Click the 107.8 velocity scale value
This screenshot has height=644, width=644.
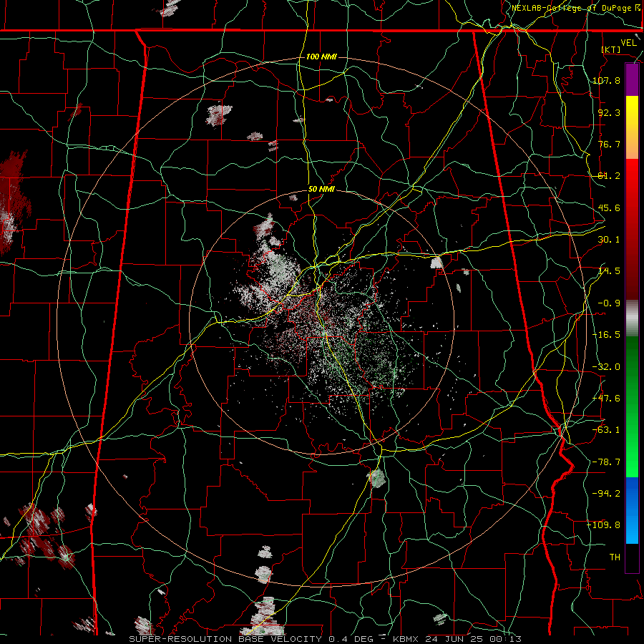tap(606, 80)
